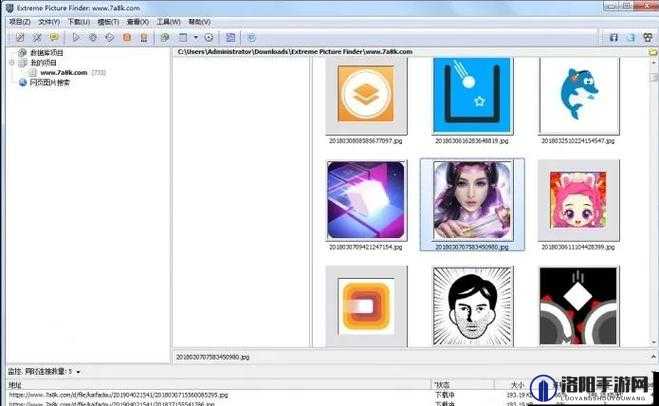659x406 pixels.
Task: Click the crossed-tools settings toolbar icon
Action: [37, 37]
